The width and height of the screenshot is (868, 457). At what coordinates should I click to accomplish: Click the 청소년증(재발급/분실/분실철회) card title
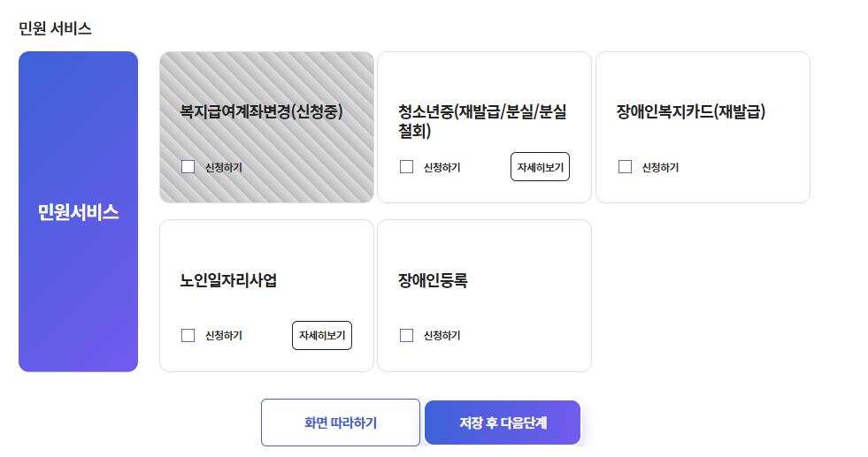point(482,121)
